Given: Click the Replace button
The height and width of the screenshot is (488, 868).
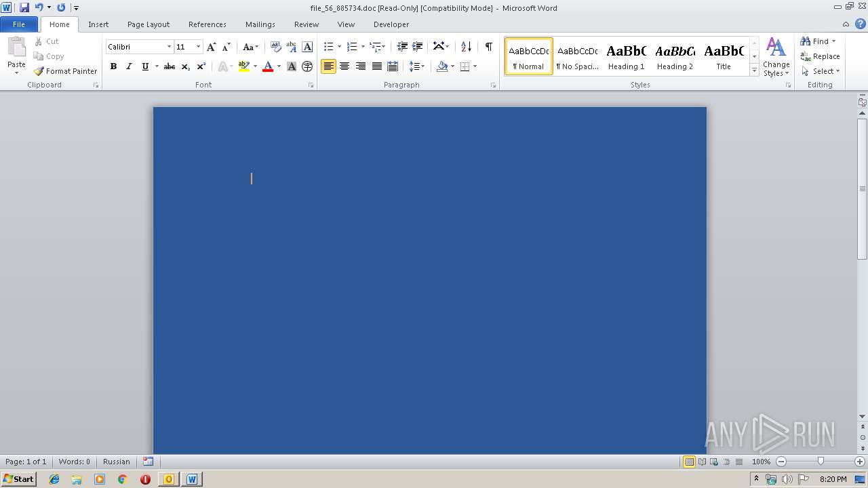Looking at the screenshot, I should [x=821, y=56].
